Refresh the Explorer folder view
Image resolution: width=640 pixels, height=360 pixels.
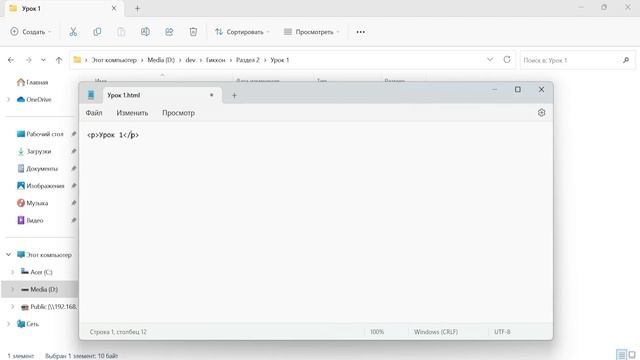[x=507, y=60]
